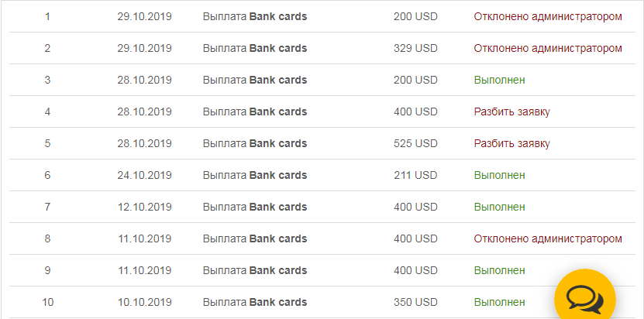The width and height of the screenshot is (644, 319).
Task: Select the 211 USD amount cell
Action: 415,175
